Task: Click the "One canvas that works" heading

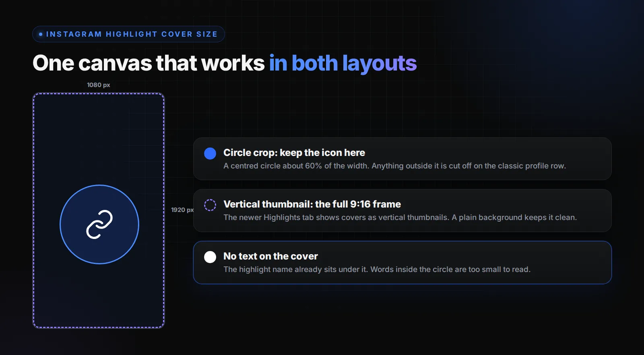Action: (x=149, y=63)
